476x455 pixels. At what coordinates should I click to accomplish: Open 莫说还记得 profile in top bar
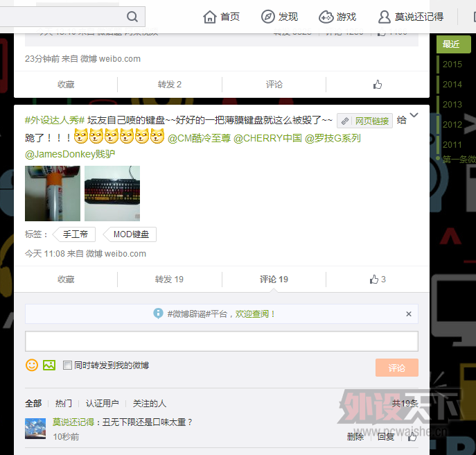point(411,17)
